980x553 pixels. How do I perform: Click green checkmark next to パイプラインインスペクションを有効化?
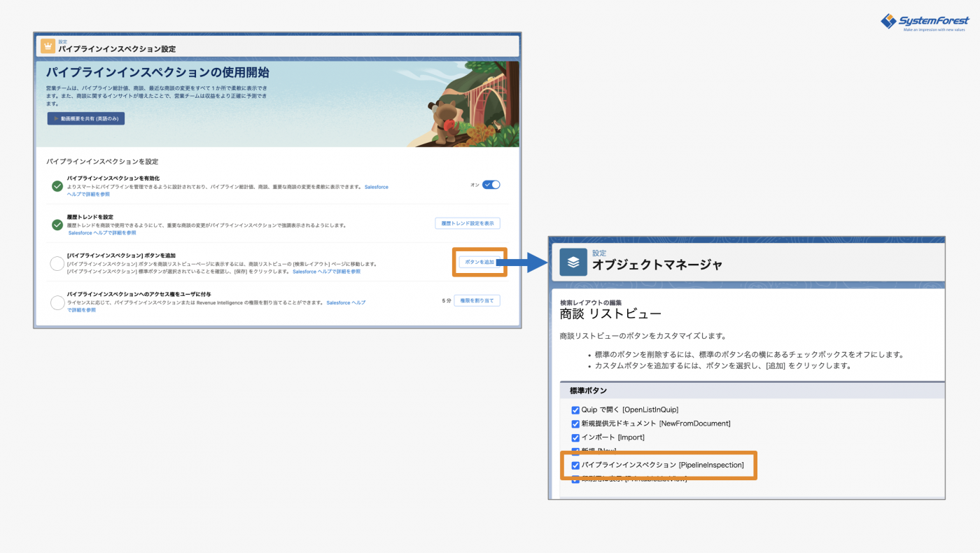[x=57, y=186]
